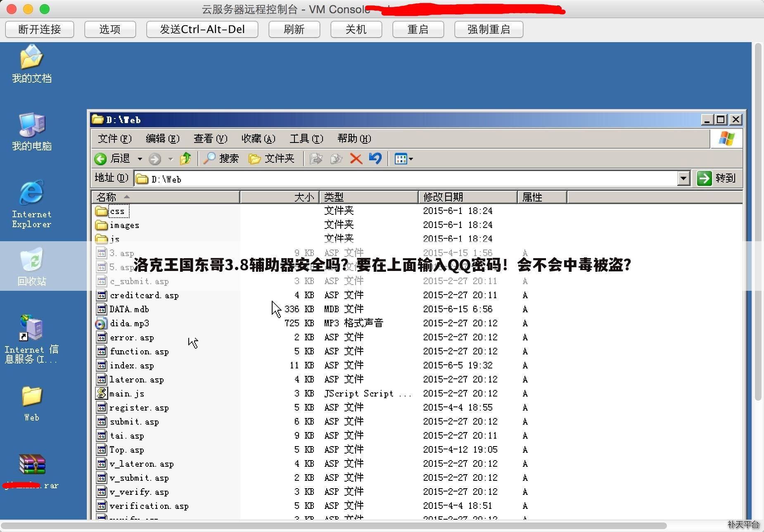Image resolution: width=764 pixels, height=532 pixels.
Task: Select the images folder
Action: point(118,225)
